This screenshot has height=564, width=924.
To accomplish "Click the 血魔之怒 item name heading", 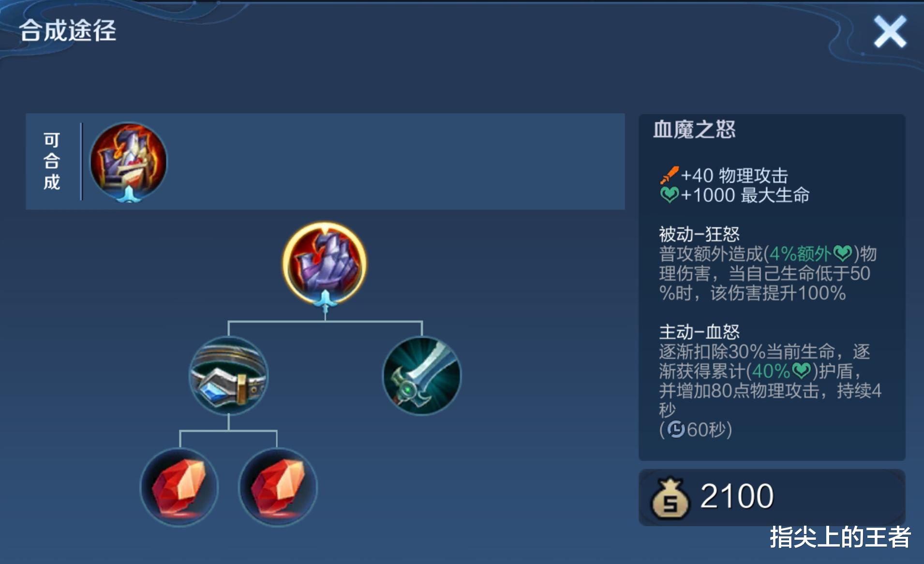I will pos(694,130).
